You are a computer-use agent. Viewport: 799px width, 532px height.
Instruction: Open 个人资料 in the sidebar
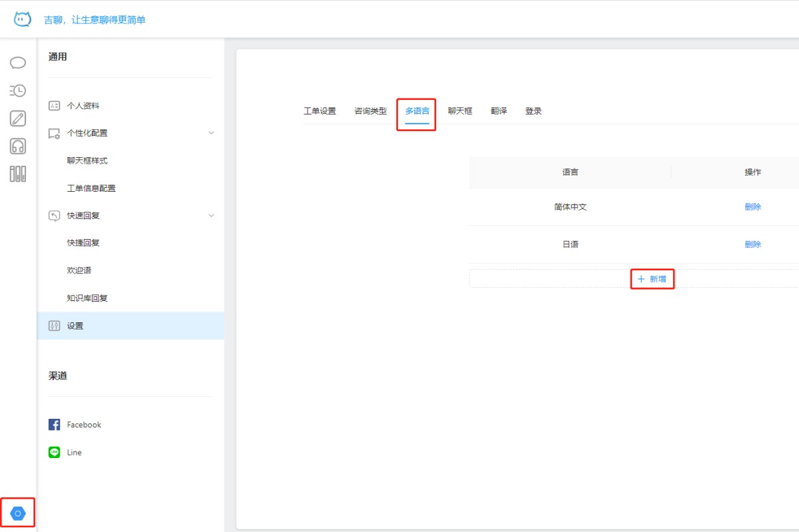(83, 106)
